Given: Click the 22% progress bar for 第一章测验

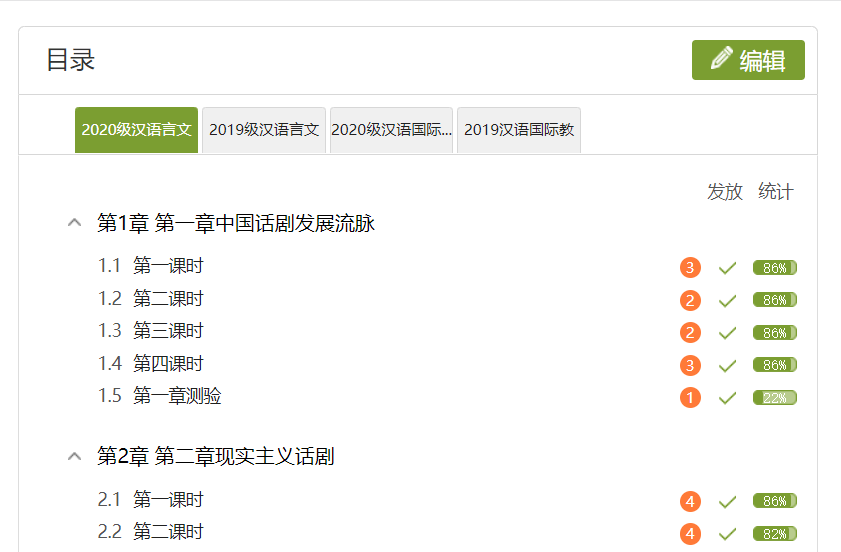Looking at the screenshot, I should pos(775,398).
